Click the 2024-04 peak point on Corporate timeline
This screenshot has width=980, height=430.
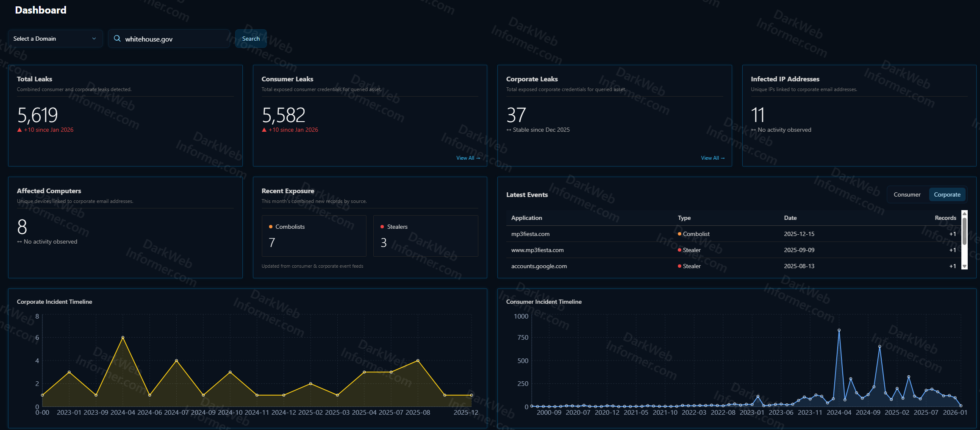123,338
